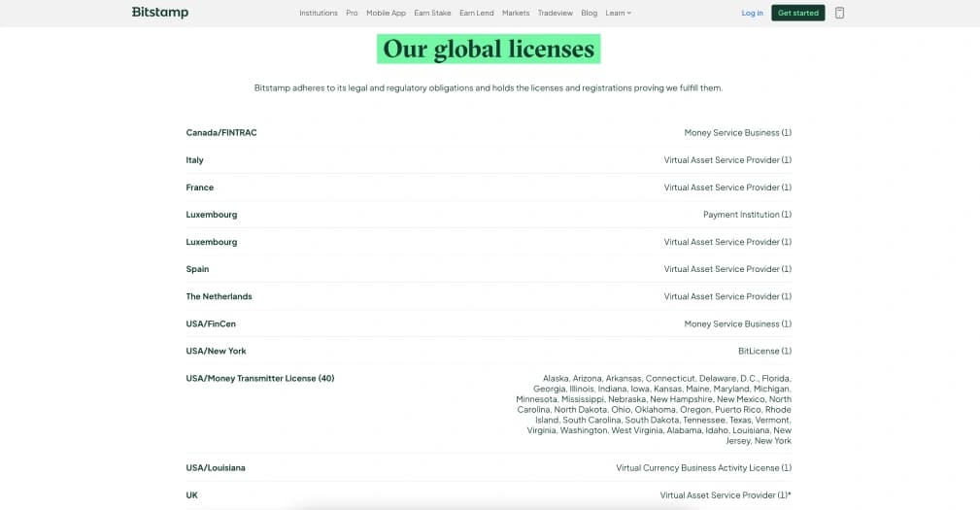
Task: Open the Earn Stake page
Action: point(432,13)
